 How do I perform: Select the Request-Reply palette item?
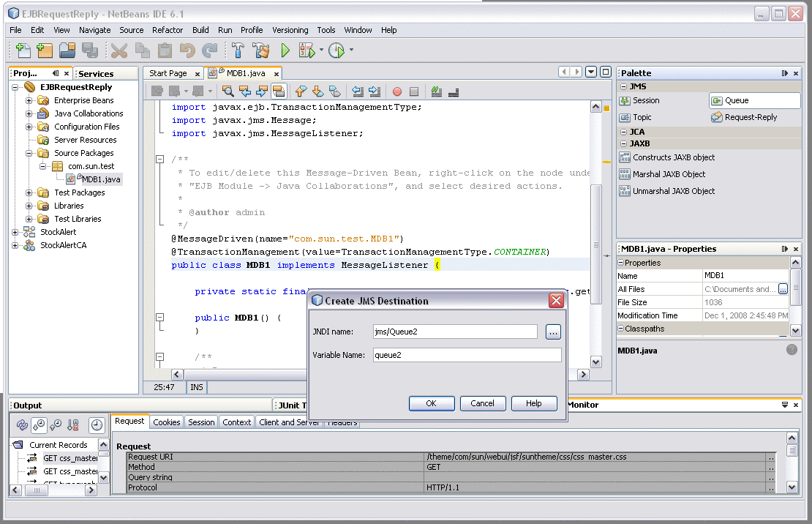744,118
